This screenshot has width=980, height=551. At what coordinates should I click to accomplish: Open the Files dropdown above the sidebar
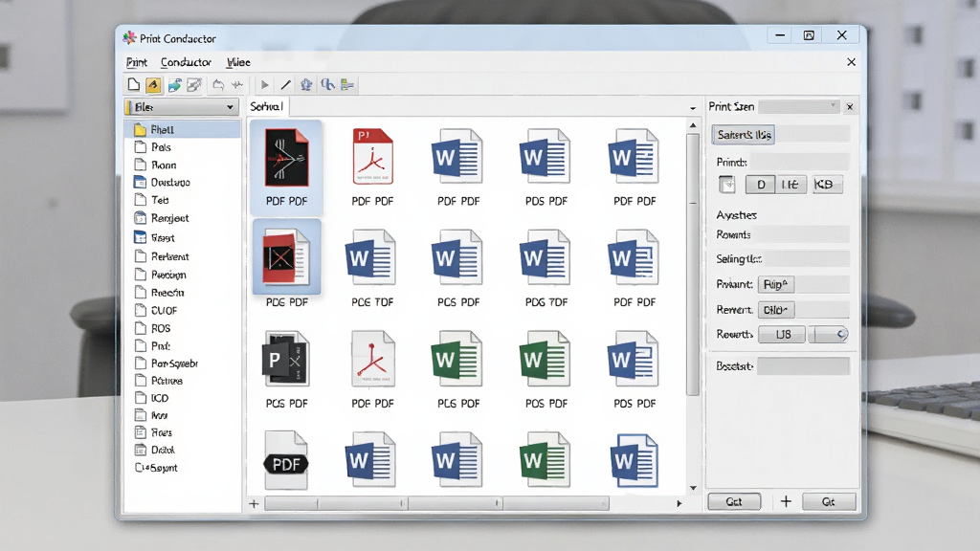pyautogui.click(x=181, y=107)
